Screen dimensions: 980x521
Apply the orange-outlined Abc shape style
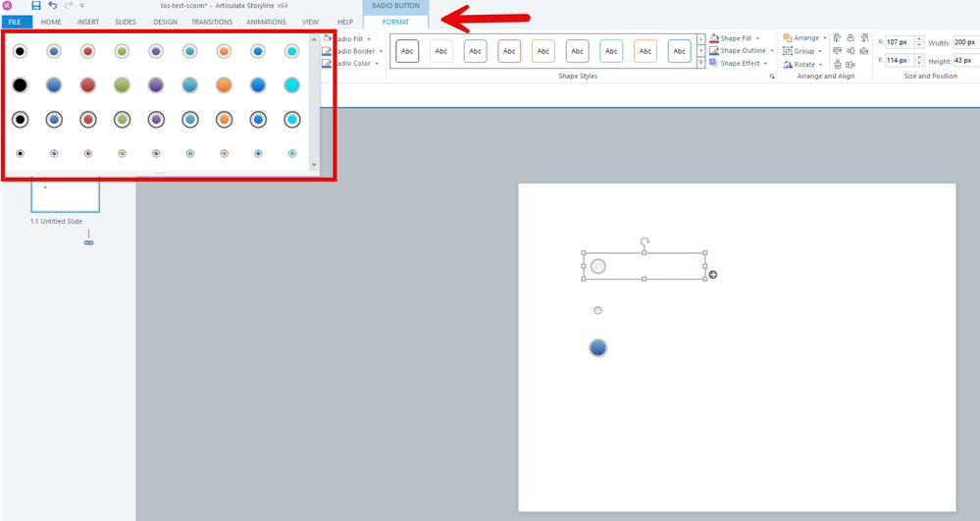click(x=645, y=51)
